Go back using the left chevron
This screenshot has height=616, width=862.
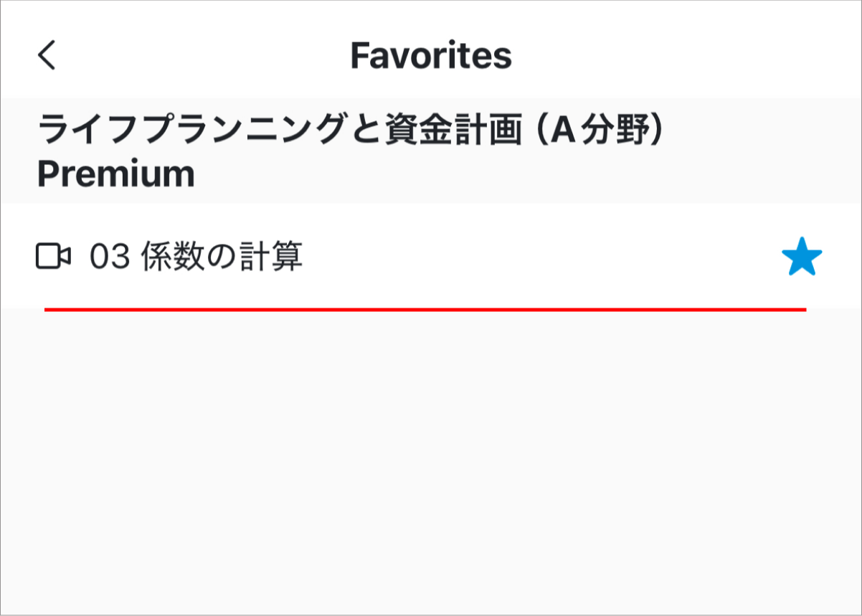pyautogui.click(x=47, y=55)
